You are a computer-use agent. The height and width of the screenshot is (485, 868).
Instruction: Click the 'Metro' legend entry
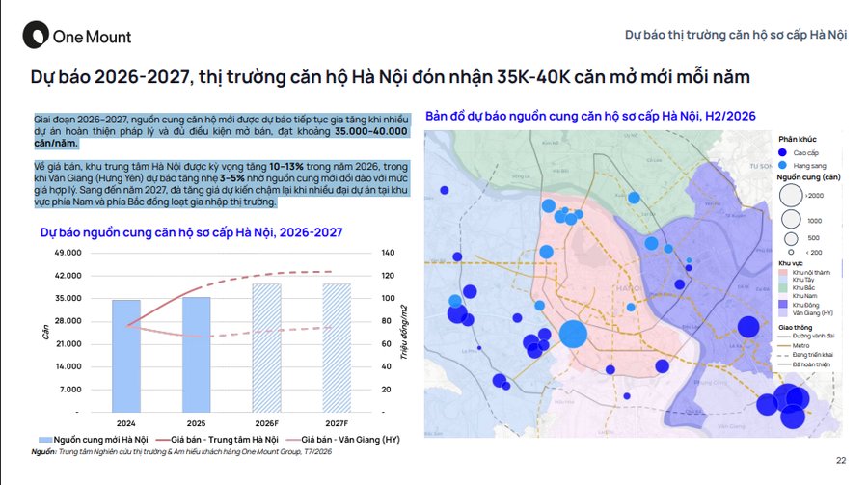point(794,345)
